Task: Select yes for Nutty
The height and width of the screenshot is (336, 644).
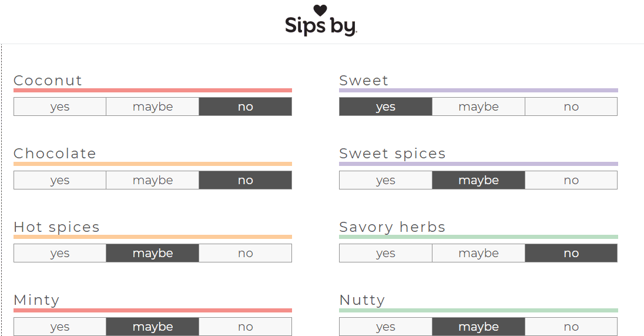Action: (x=385, y=327)
